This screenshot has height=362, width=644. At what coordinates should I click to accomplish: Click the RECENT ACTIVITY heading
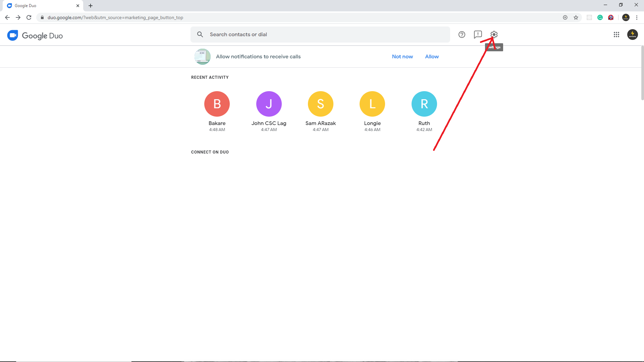(210, 77)
